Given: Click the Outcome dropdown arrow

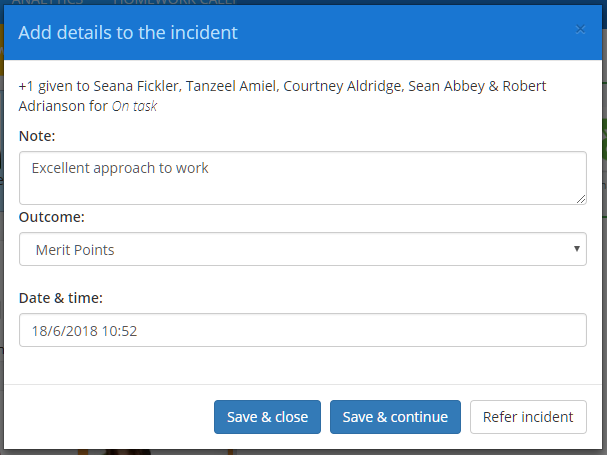Looking at the screenshot, I should [x=577, y=249].
